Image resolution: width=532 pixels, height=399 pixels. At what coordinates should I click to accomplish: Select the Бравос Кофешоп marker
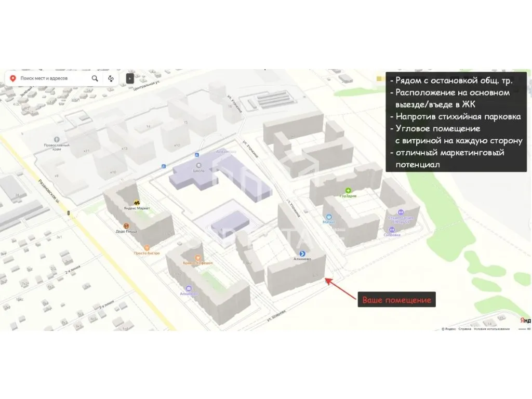(x=197, y=258)
